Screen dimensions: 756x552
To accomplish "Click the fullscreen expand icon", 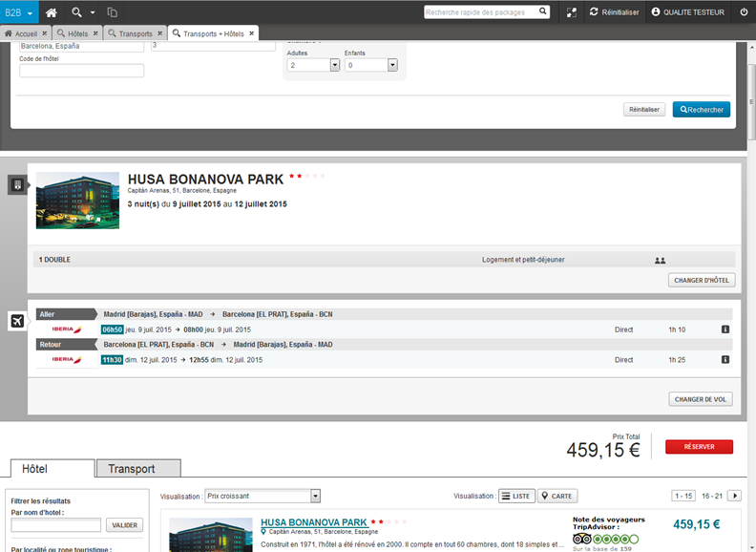I will pyautogui.click(x=572, y=12).
